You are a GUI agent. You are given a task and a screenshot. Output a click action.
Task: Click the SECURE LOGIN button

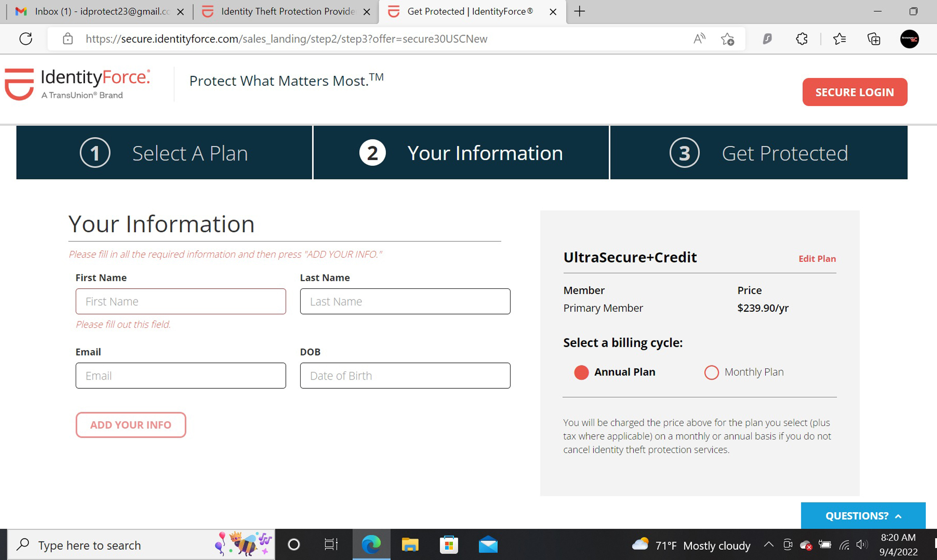point(855,92)
